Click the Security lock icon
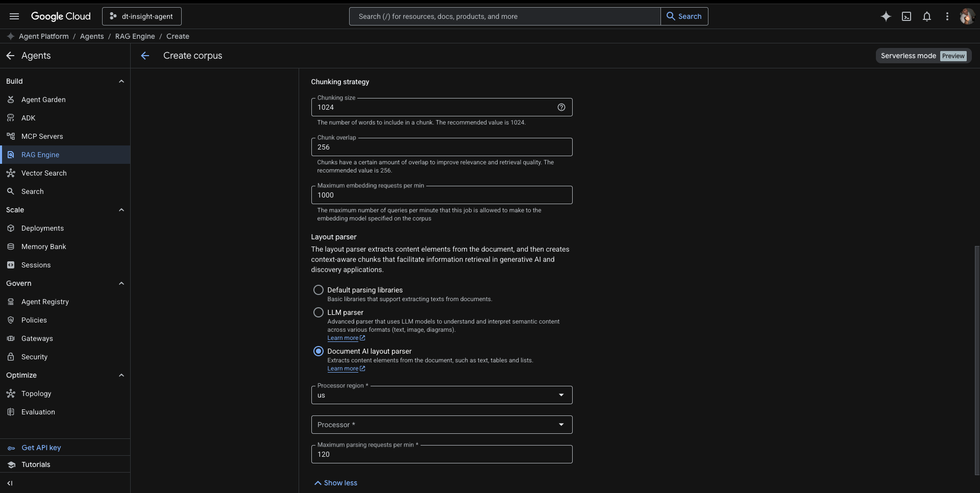Viewport: 980px width, 493px height. coord(11,357)
